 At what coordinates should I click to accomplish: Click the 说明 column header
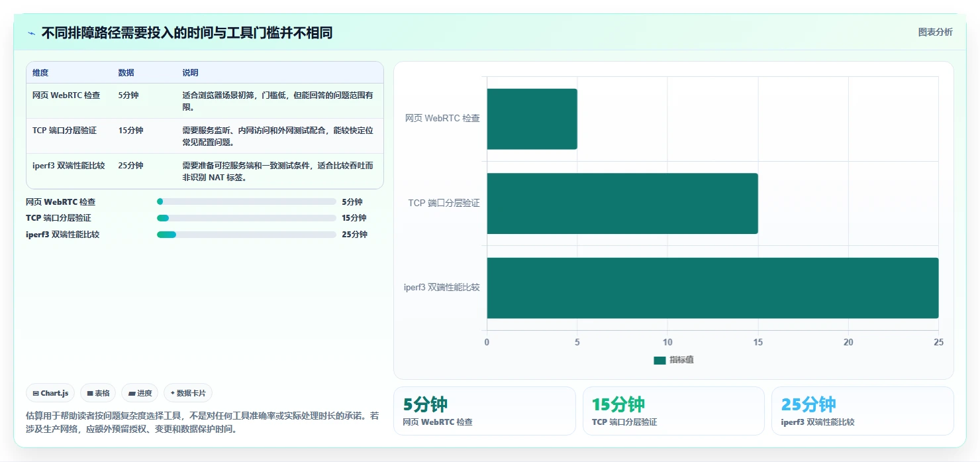[190, 73]
